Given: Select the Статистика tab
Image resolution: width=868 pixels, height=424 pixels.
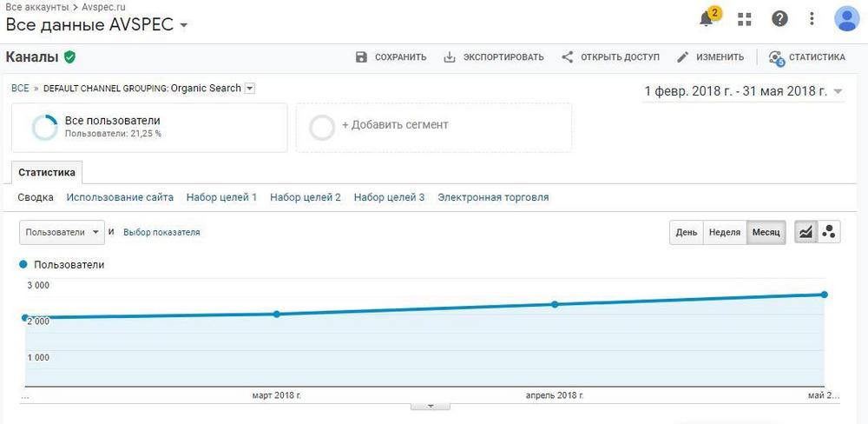Looking at the screenshot, I should tap(47, 172).
